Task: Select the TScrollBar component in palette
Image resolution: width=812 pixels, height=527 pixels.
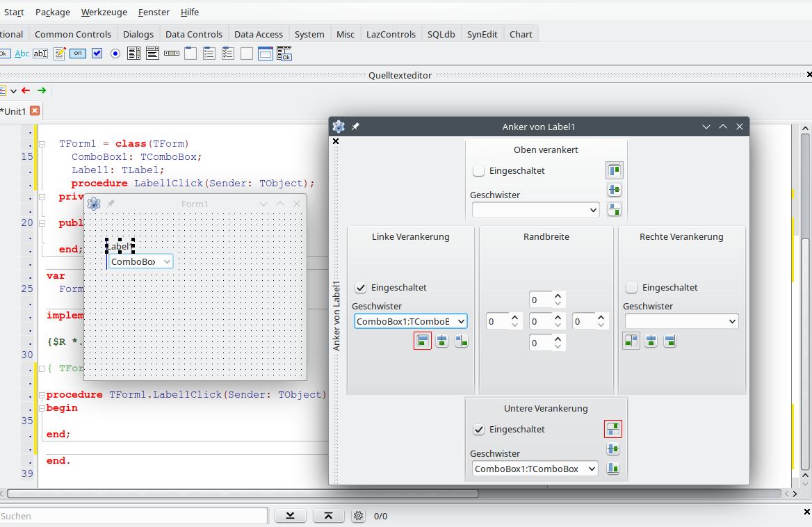Action: tap(172, 54)
